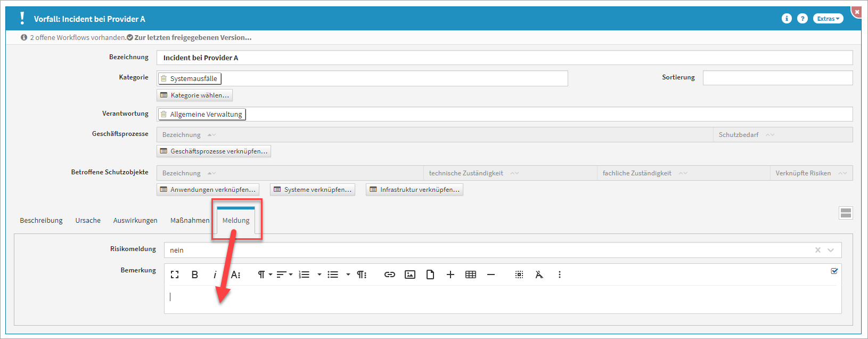Screen dimensions: 868x339
Task: Remove Systemausfälle category via trash icon
Action: pos(164,78)
